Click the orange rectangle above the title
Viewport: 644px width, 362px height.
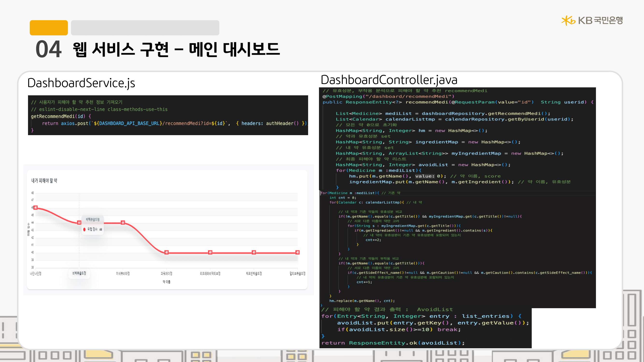[49, 28]
